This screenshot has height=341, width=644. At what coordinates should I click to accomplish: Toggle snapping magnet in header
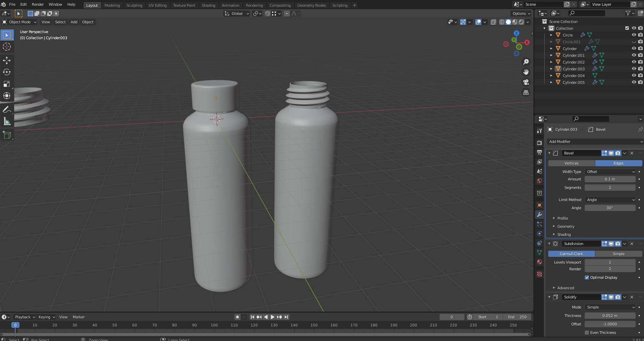click(x=268, y=14)
